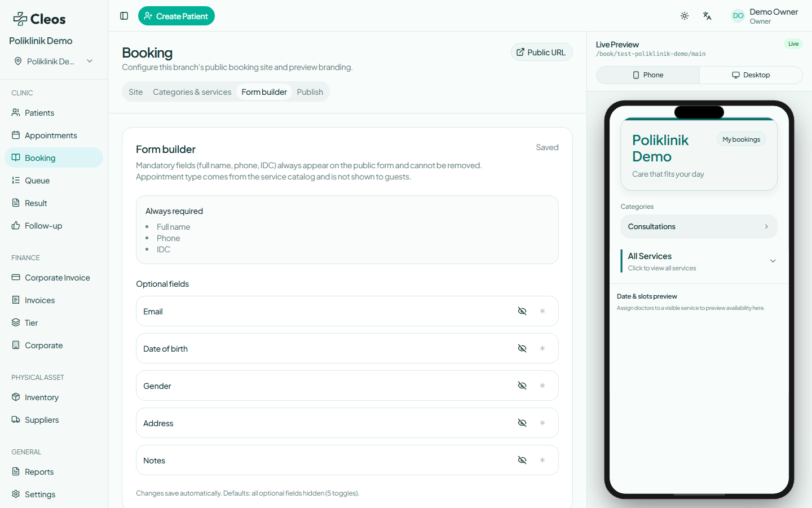This screenshot has height=508, width=812.
Task: Show the Date of birth field
Action: point(522,348)
